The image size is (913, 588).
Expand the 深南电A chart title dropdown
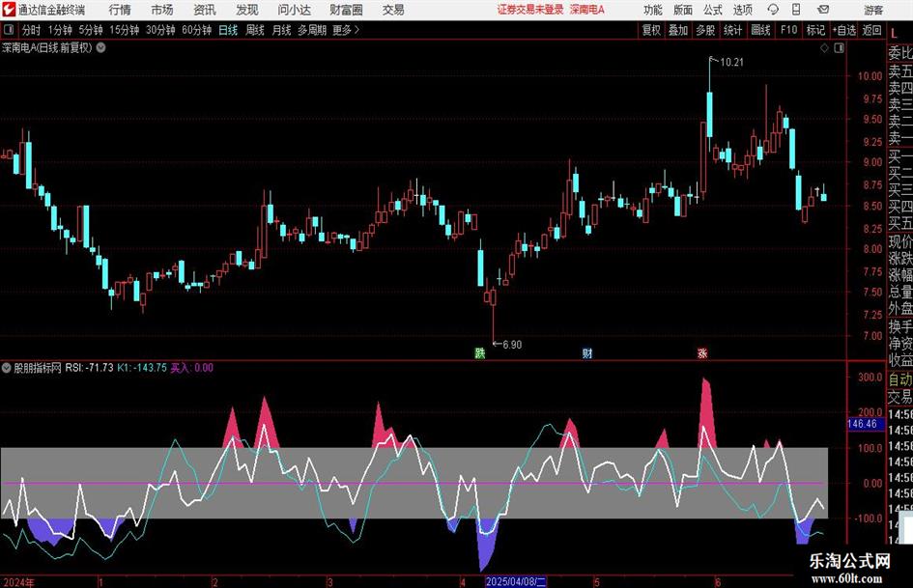[100, 47]
